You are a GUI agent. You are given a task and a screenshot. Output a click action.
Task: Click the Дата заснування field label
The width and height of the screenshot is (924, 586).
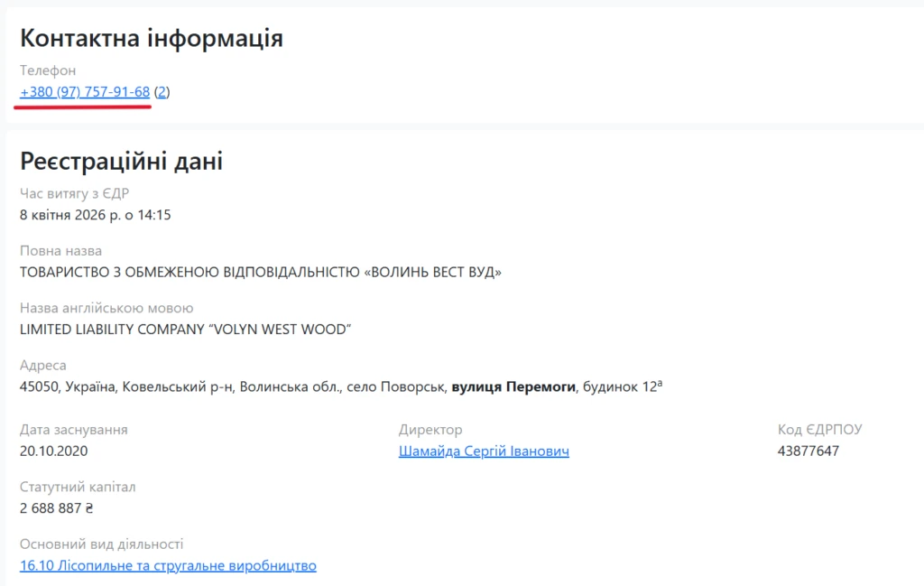pos(73,429)
